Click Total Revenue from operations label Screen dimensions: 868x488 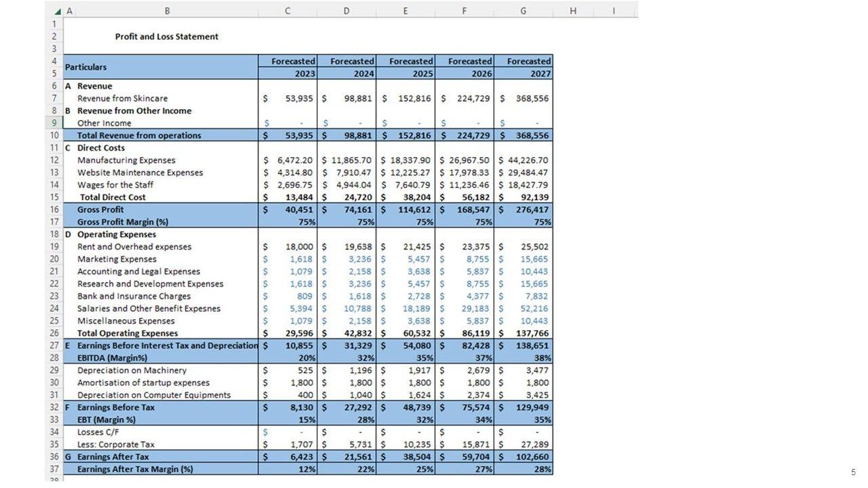point(139,136)
